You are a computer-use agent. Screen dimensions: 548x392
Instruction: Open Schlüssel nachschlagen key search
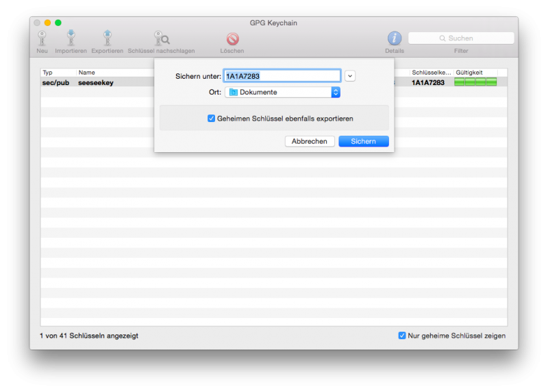[x=162, y=39]
